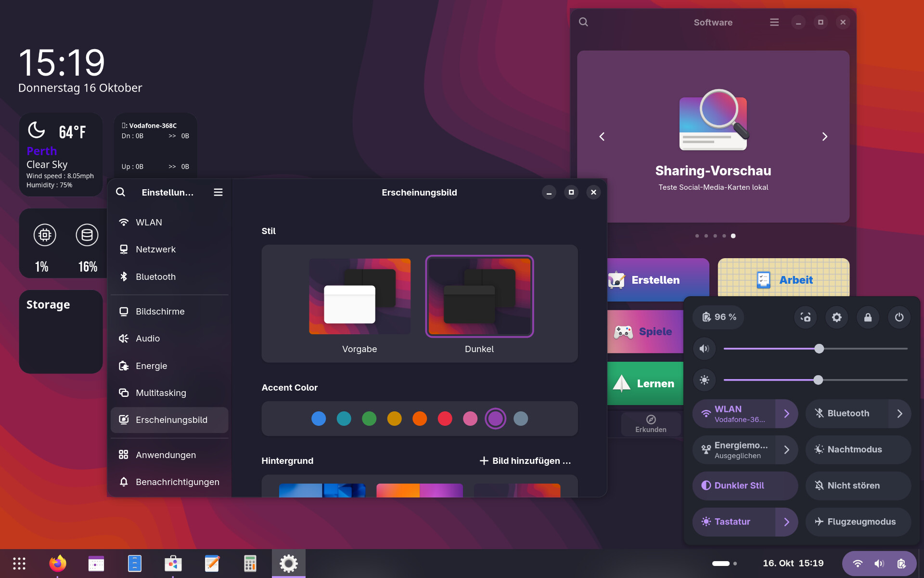
Task: Open the Software app hamburger menu
Action: [x=774, y=22]
